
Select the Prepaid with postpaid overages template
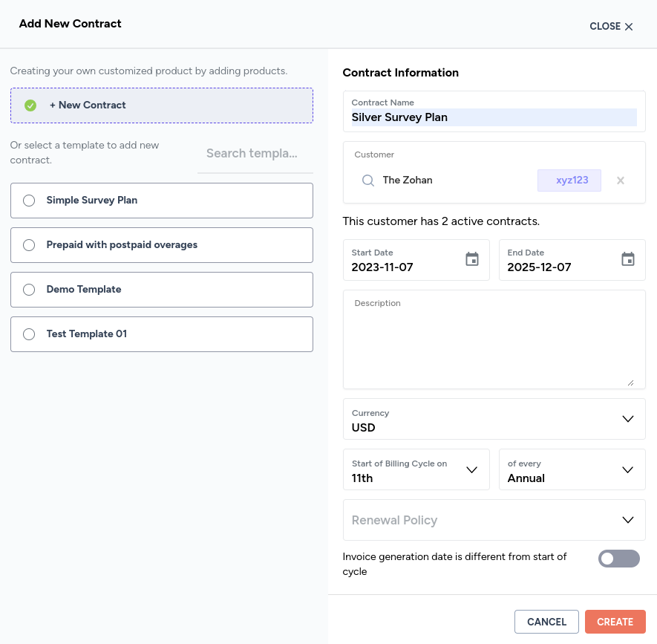pos(29,245)
